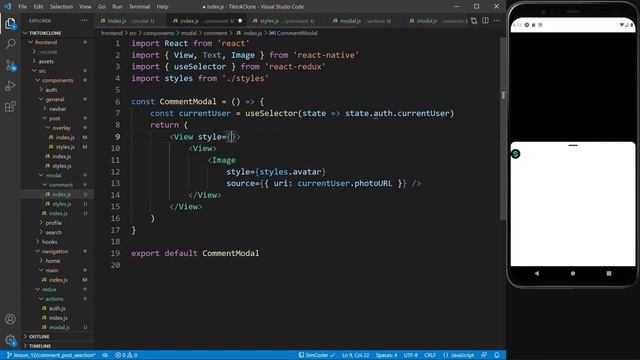Image resolution: width=640 pixels, height=360 pixels.
Task: Expand the navbar folder
Action: [x=57, y=109]
